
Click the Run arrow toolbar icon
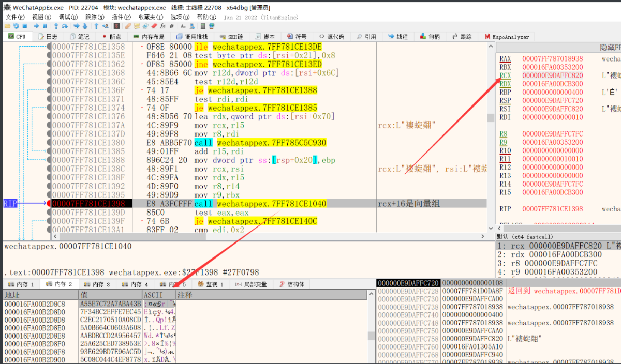[x=36, y=26]
